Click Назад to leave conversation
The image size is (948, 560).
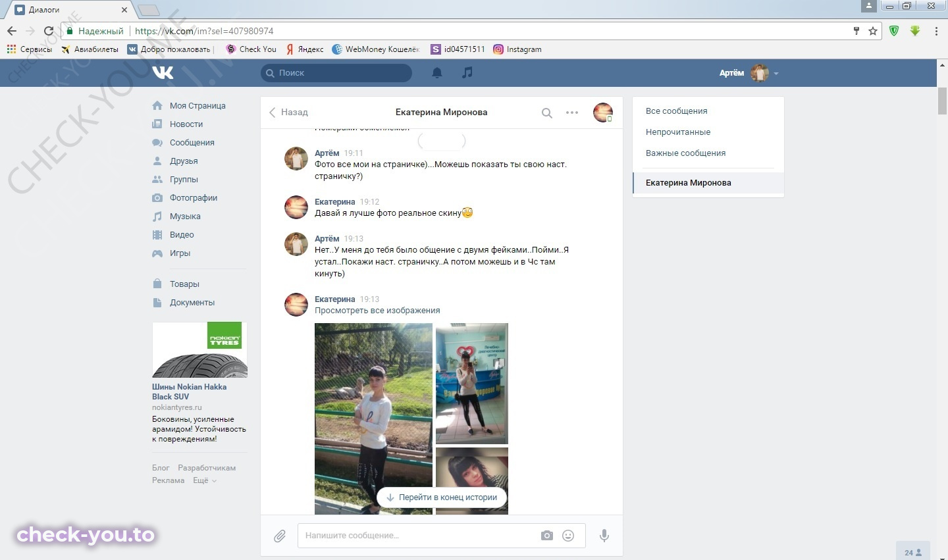(288, 113)
